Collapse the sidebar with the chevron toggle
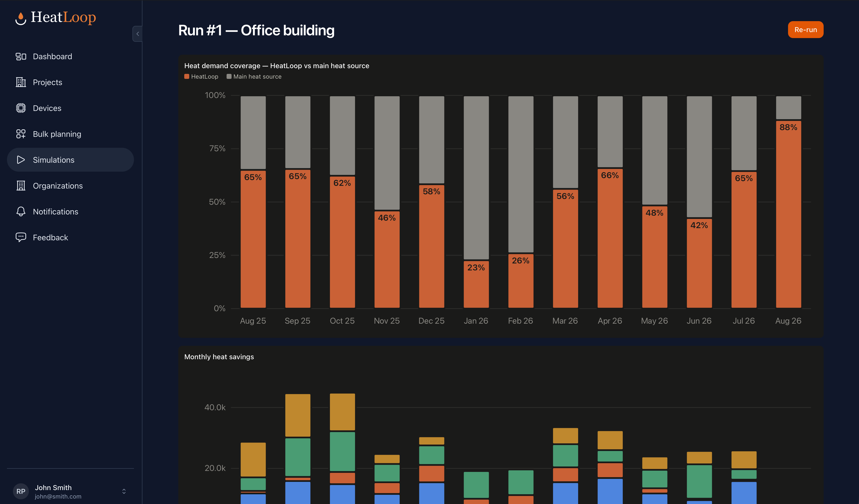Viewport: 859px width, 504px height. point(137,34)
